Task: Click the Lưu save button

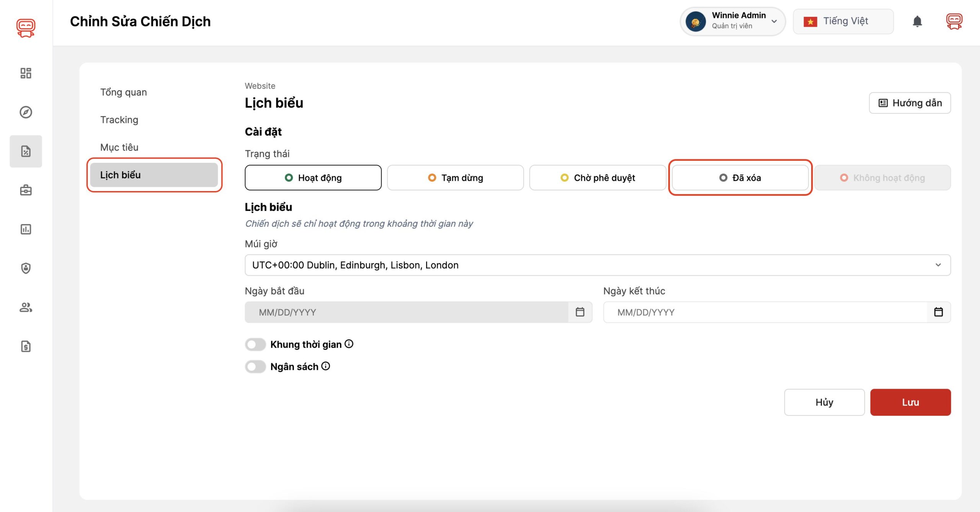Action: click(910, 402)
